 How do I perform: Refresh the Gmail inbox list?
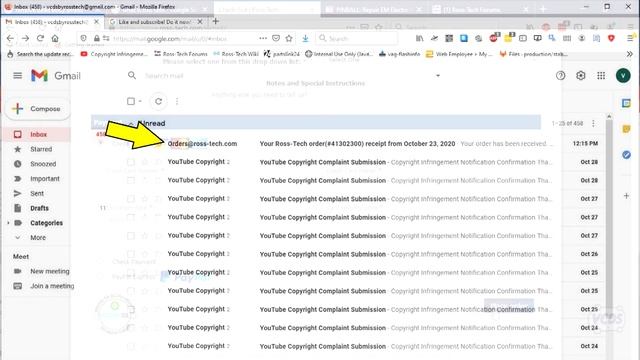point(158,101)
